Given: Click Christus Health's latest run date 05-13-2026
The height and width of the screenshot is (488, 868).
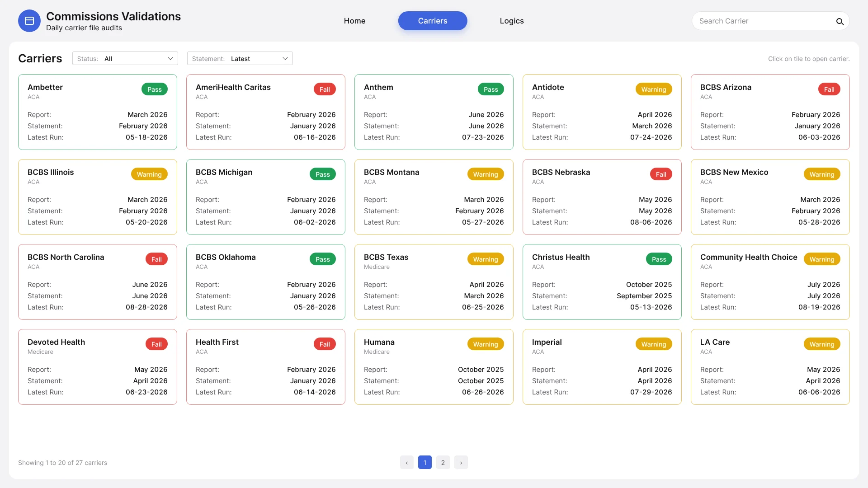Looking at the screenshot, I should [x=651, y=307].
